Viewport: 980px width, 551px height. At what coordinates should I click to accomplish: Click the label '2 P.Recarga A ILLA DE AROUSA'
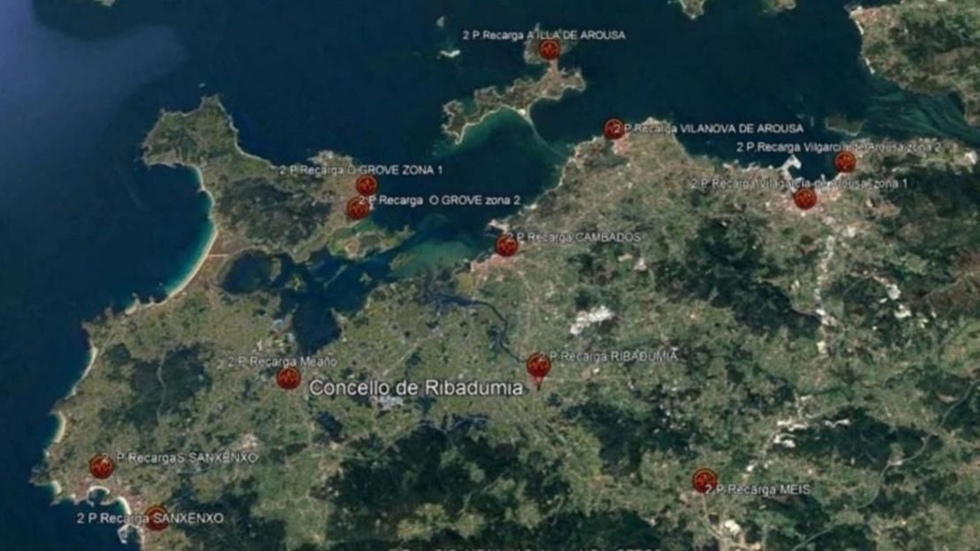pos(544,35)
